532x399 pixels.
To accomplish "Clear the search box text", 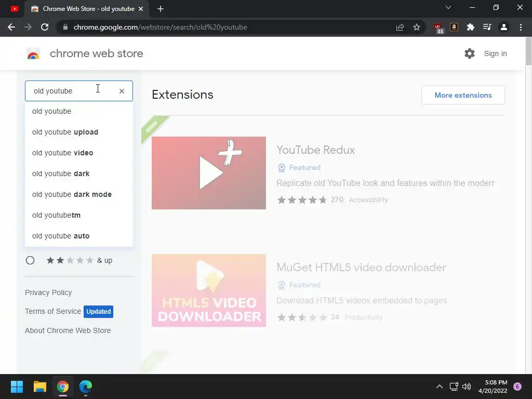I will [122, 91].
